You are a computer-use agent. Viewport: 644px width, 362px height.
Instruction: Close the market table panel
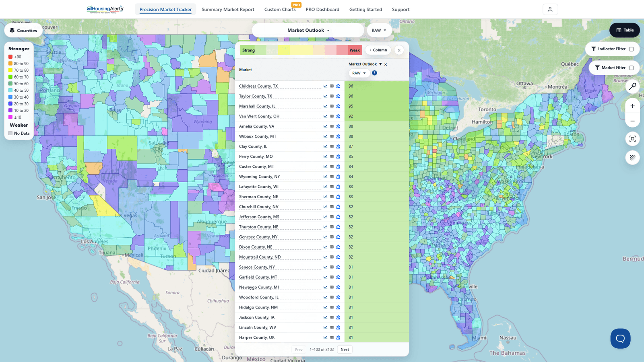point(399,50)
